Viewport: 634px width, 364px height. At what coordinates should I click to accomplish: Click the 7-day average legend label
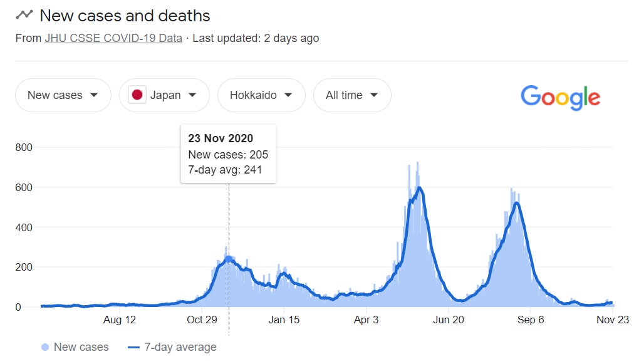pos(180,347)
